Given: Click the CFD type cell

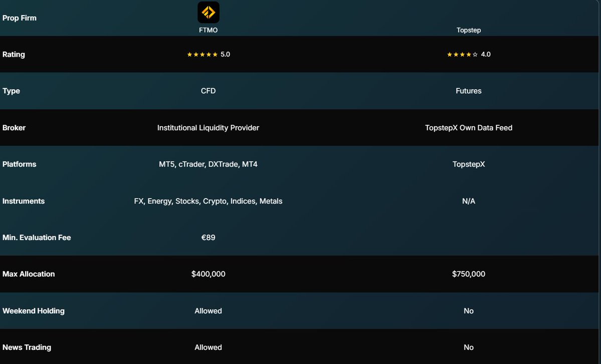Looking at the screenshot, I should pos(208,91).
